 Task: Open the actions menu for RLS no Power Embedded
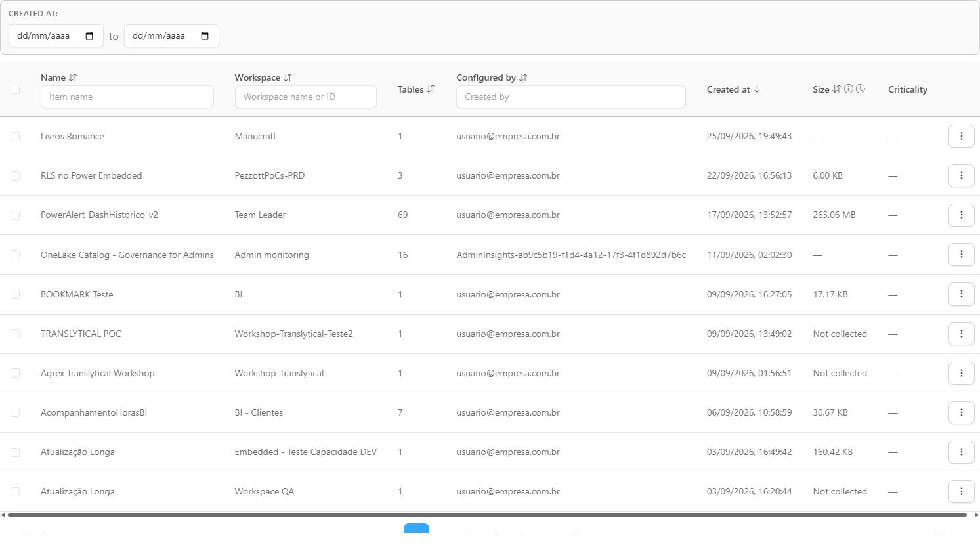tap(962, 175)
